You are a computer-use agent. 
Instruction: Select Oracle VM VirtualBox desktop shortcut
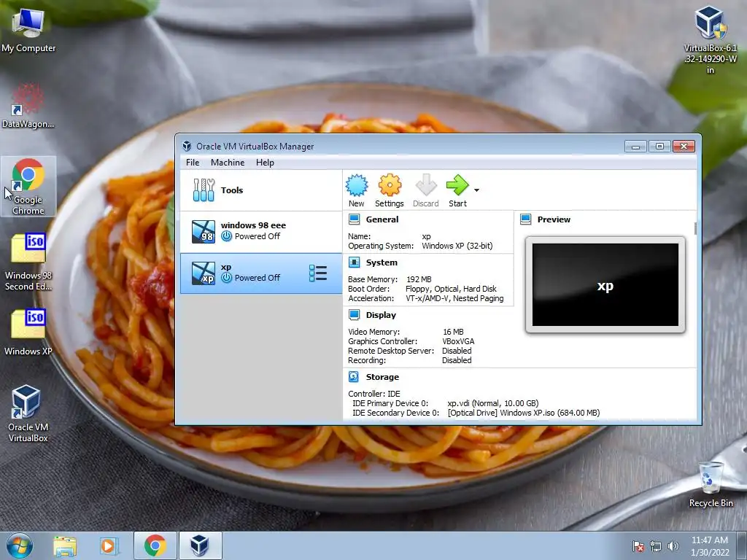point(28,413)
